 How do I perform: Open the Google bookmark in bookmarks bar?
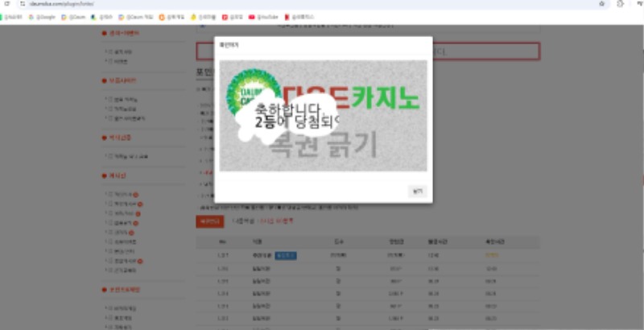tap(42, 17)
